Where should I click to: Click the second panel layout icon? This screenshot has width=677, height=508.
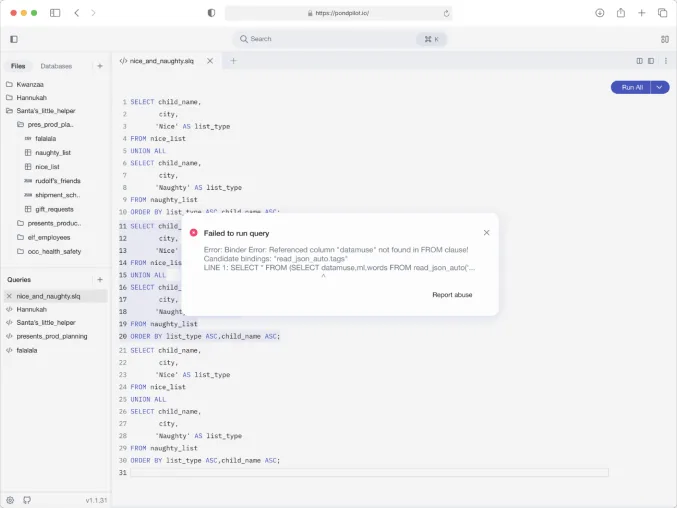pyautogui.click(x=651, y=61)
